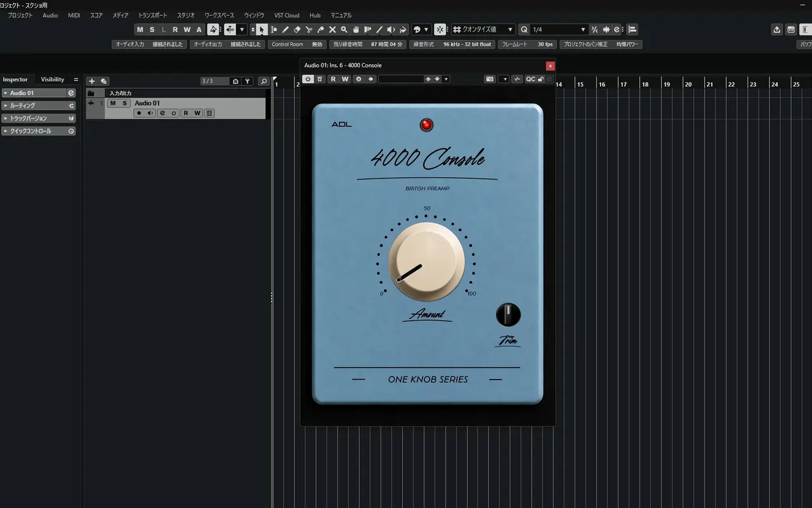812x508 pixels.
Task: Click the plugin preset name field
Action: tap(400, 79)
